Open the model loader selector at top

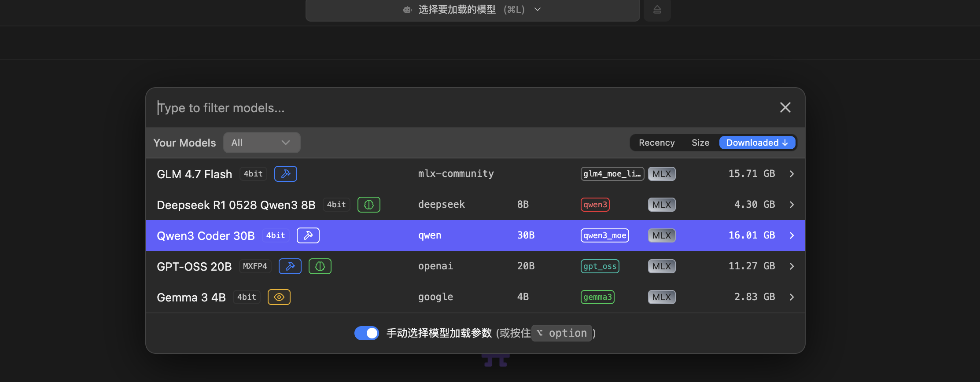pyautogui.click(x=472, y=10)
